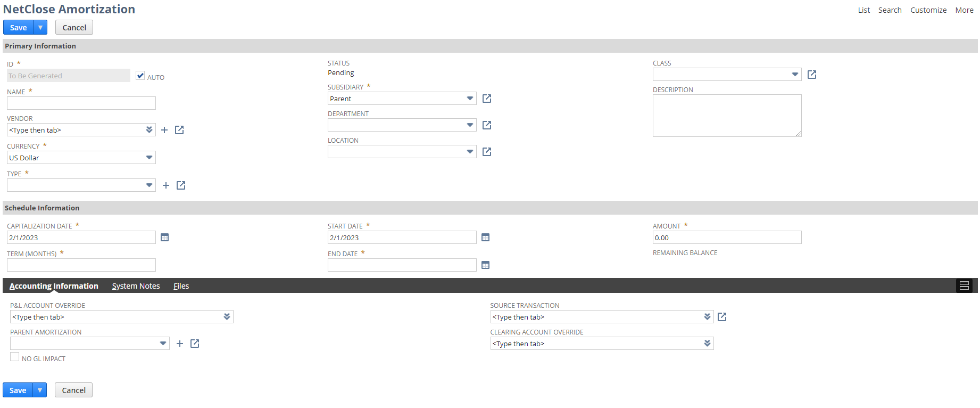
Task: Click the top Cancel button
Action: point(74,28)
